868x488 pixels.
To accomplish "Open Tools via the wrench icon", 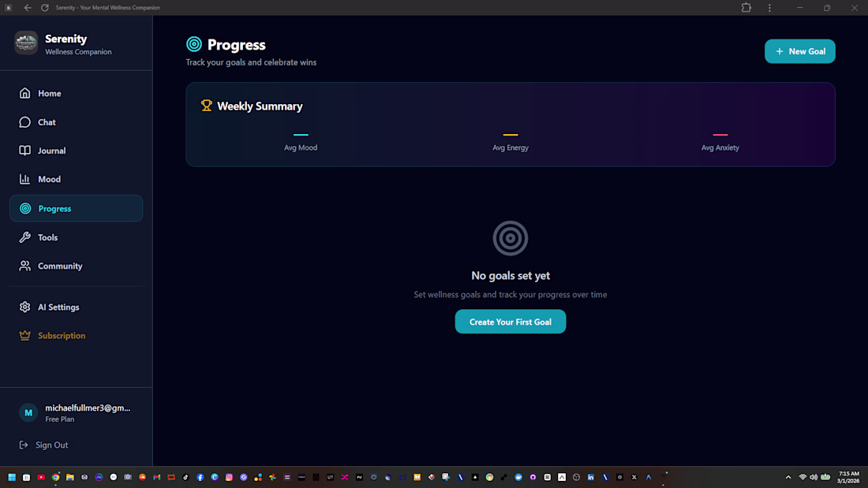I will tap(25, 237).
